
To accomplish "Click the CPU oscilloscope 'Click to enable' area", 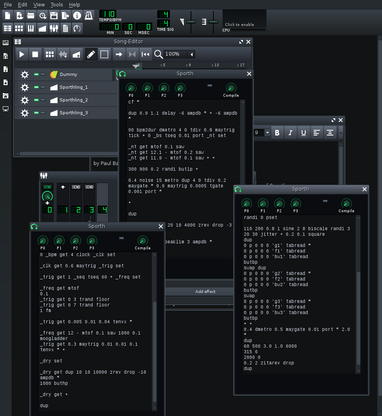I will tap(244, 20).
